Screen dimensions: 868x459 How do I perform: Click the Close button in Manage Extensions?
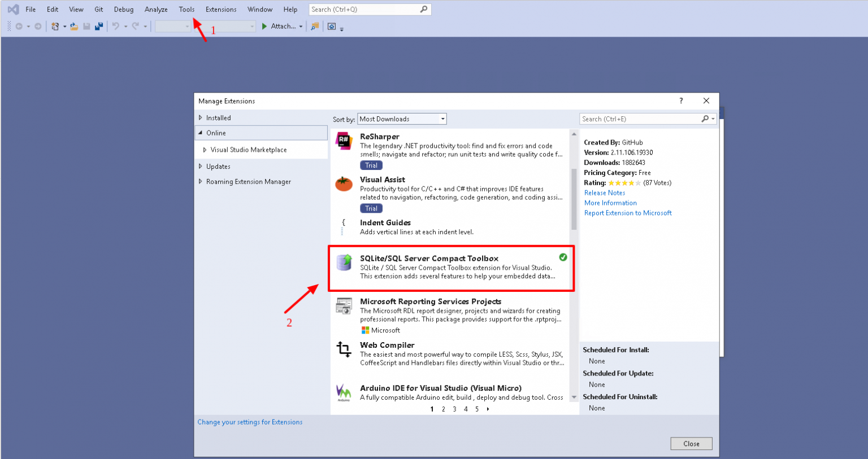pyautogui.click(x=691, y=443)
